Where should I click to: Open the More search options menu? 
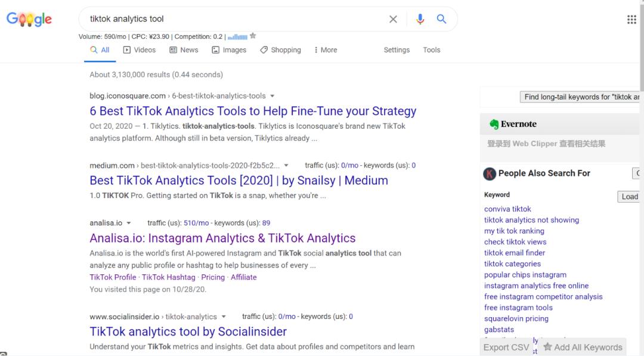(326, 50)
